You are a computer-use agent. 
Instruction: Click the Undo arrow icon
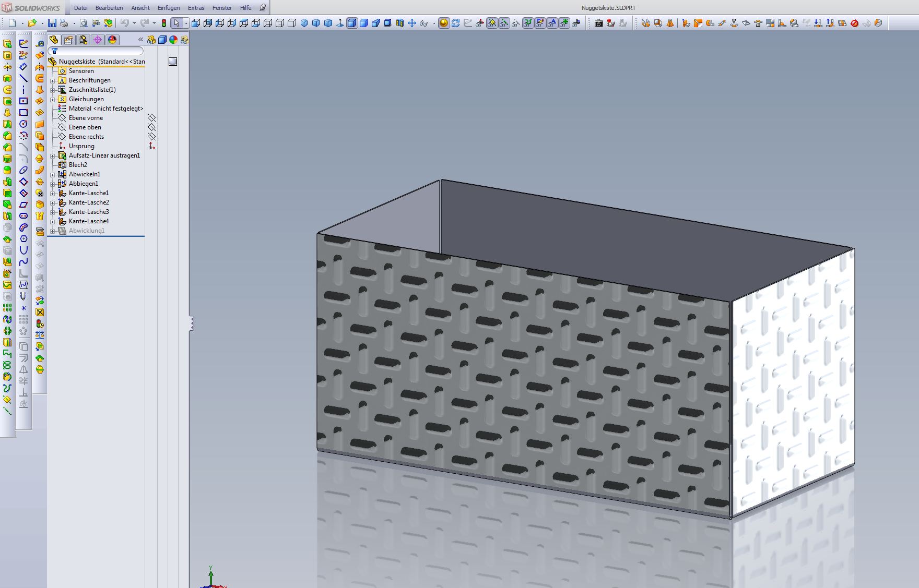click(124, 23)
